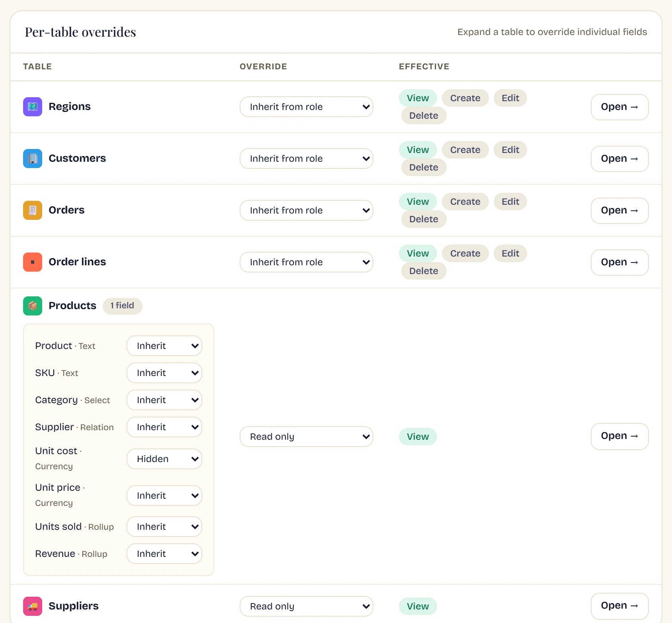Image resolution: width=672 pixels, height=623 pixels.
Task: Open override dropdown for Orders
Action: [x=307, y=210]
